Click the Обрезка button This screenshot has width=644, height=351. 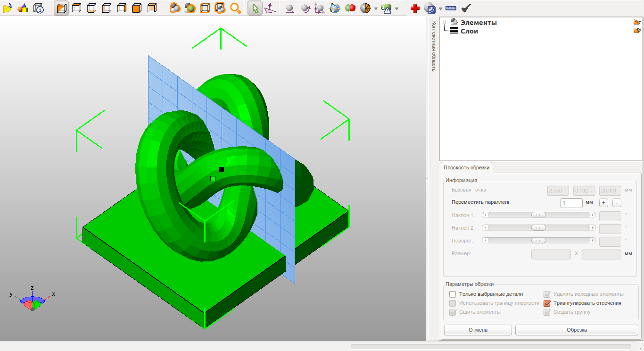point(577,330)
